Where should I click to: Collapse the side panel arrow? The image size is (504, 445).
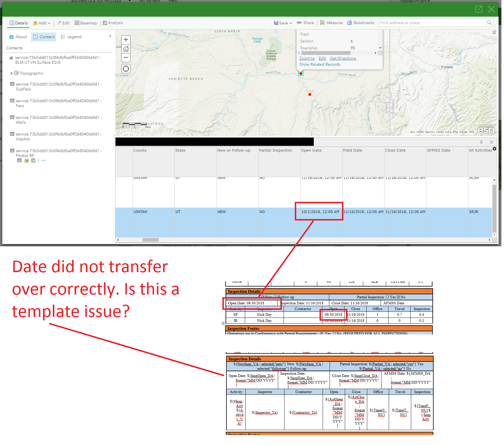pos(110,36)
